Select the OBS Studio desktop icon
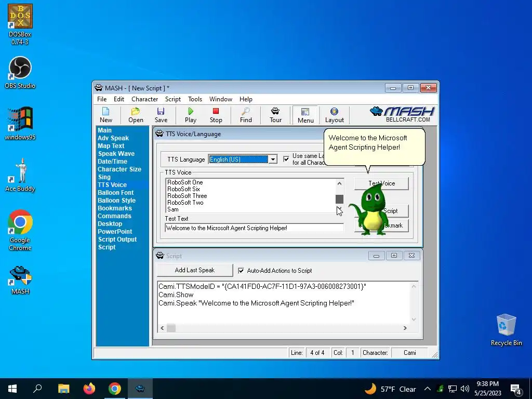 [x=20, y=73]
